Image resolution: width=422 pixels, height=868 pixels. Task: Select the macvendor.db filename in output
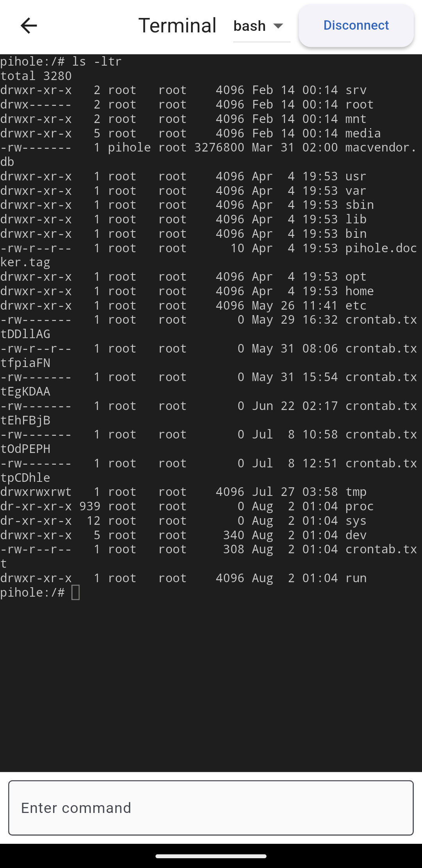[375, 148]
